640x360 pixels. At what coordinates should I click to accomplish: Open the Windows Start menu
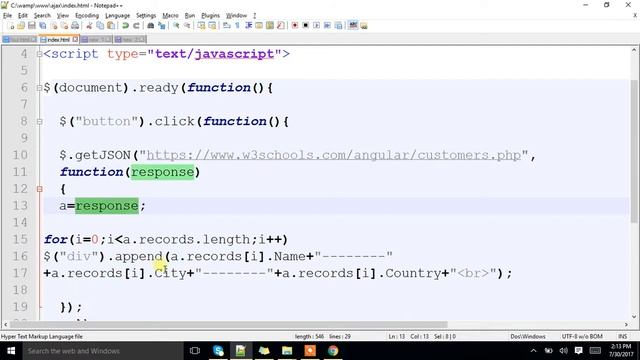(11, 351)
